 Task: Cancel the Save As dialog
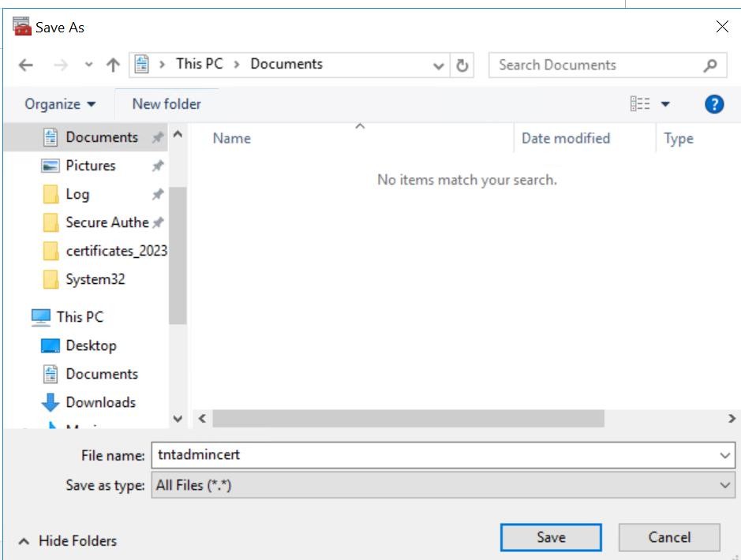pyautogui.click(x=669, y=537)
